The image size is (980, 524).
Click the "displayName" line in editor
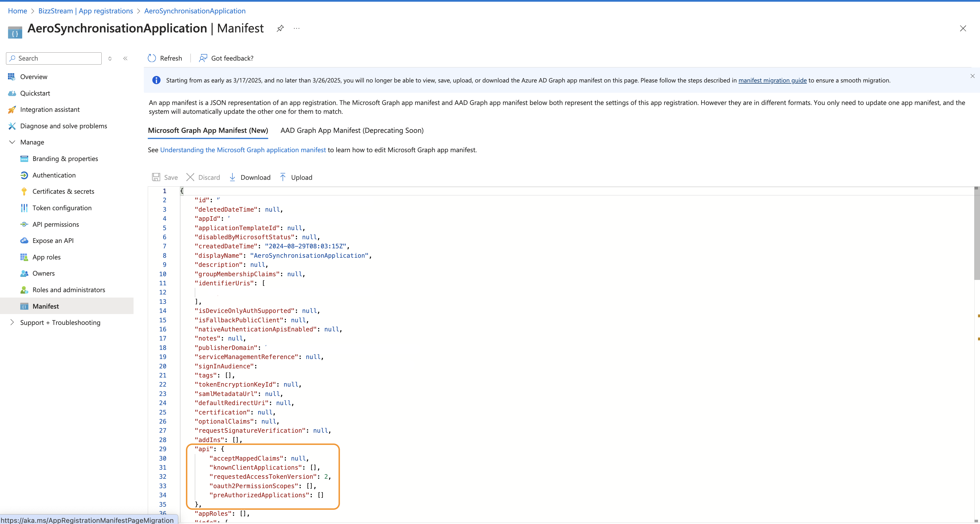[x=283, y=255]
